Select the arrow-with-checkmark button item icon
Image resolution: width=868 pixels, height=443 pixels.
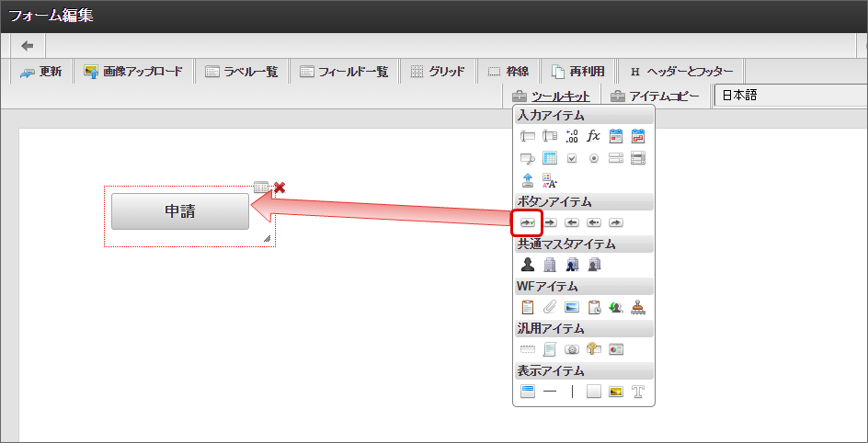click(x=528, y=222)
